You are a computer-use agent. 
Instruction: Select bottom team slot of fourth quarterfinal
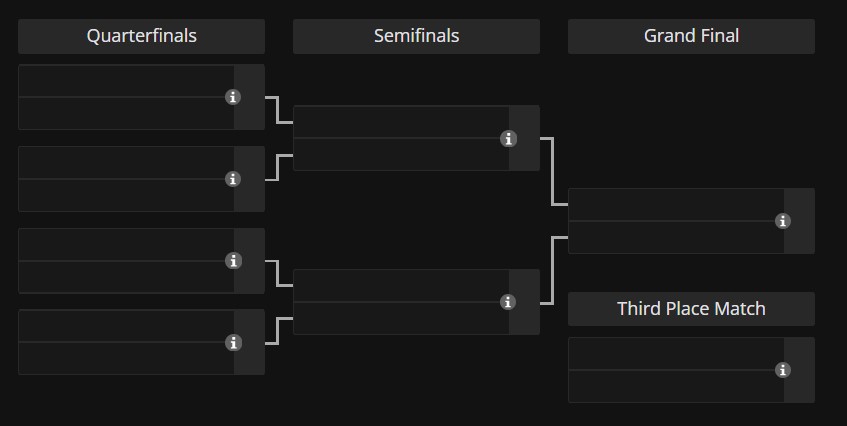pos(126,358)
